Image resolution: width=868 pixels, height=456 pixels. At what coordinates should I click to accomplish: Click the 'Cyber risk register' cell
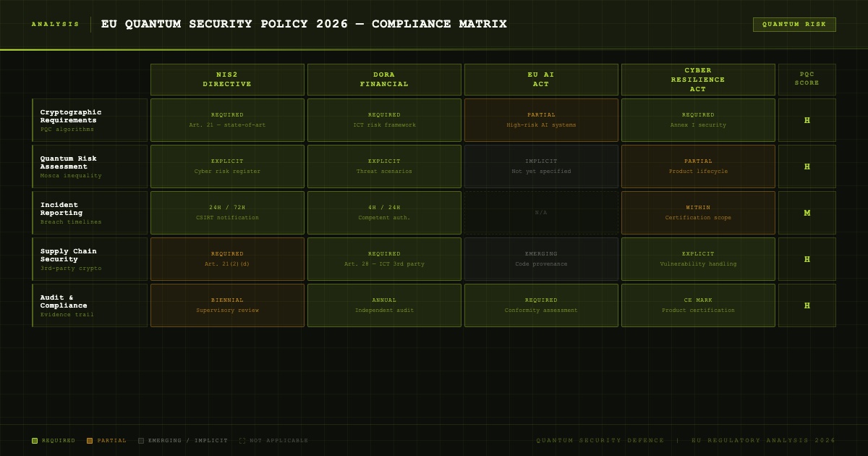pyautogui.click(x=227, y=166)
